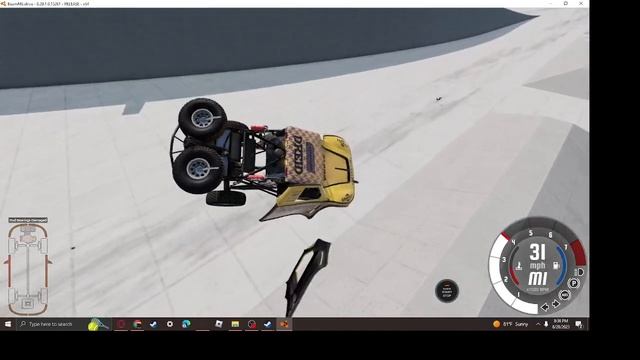The width and height of the screenshot is (640, 360).
Task: Open the tennis ball search highlight icon
Action: click(98, 324)
